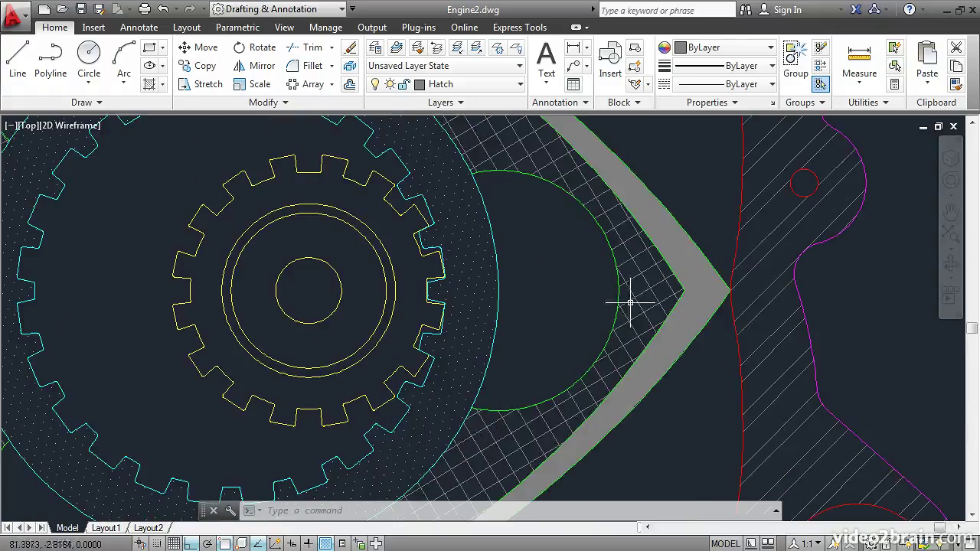Open the Home ribbon tab
Image resolution: width=980 pixels, height=551 pixels.
(x=54, y=28)
